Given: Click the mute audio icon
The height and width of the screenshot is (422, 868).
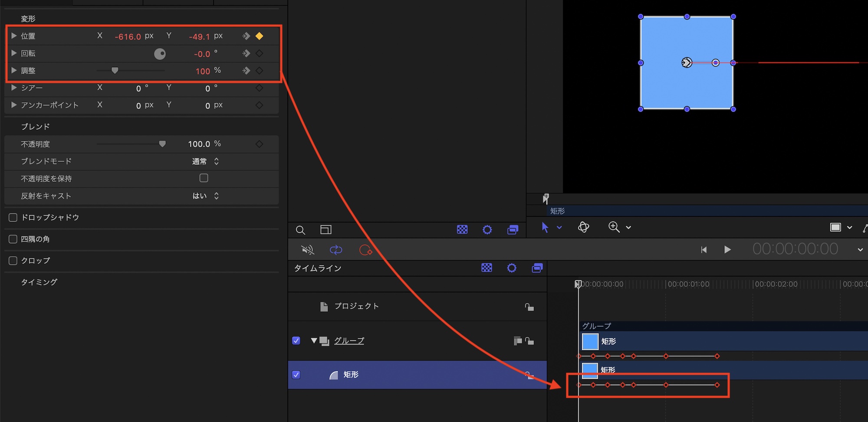Looking at the screenshot, I should coord(307,250).
